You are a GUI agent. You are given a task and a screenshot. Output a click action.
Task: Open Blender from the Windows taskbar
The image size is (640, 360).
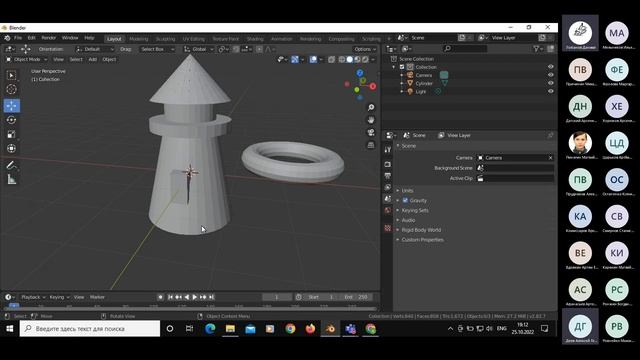(330, 329)
